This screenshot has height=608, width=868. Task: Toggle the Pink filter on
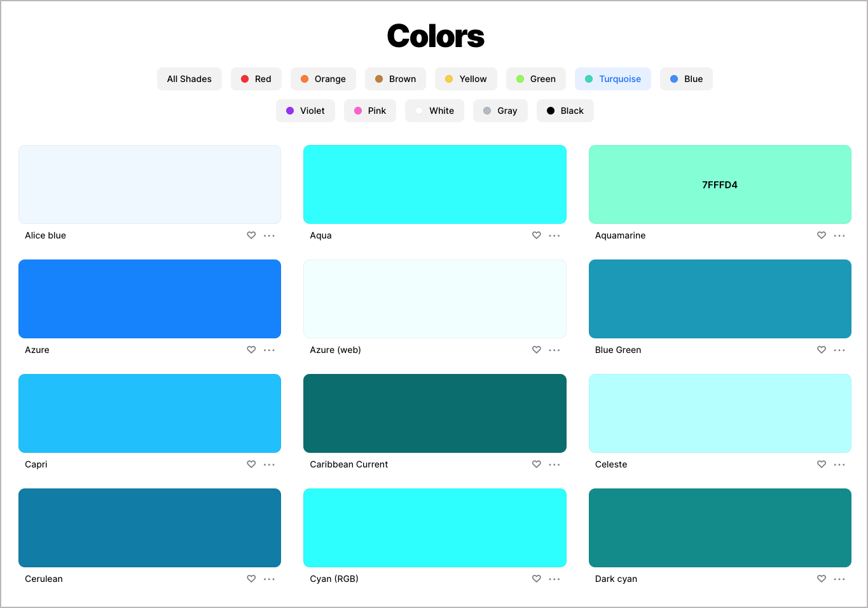pos(369,111)
